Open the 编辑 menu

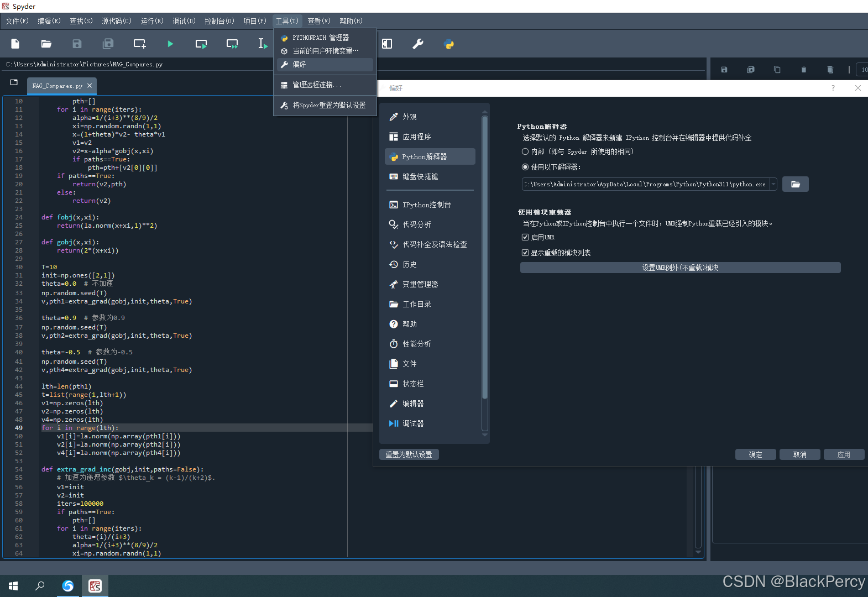tap(49, 21)
